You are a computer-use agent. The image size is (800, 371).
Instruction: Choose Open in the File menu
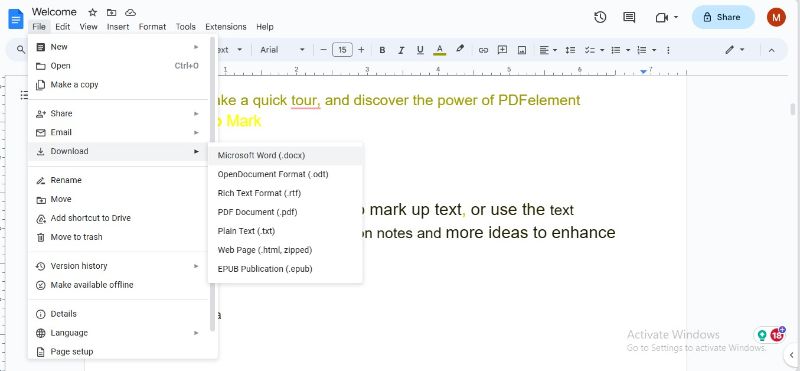pos(118,66)
